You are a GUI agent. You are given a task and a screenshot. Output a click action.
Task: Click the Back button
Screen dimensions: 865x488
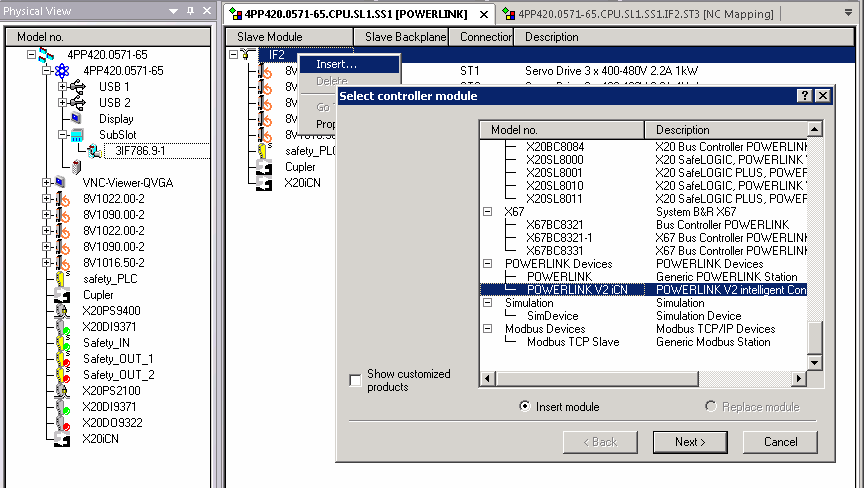point(600,442)
